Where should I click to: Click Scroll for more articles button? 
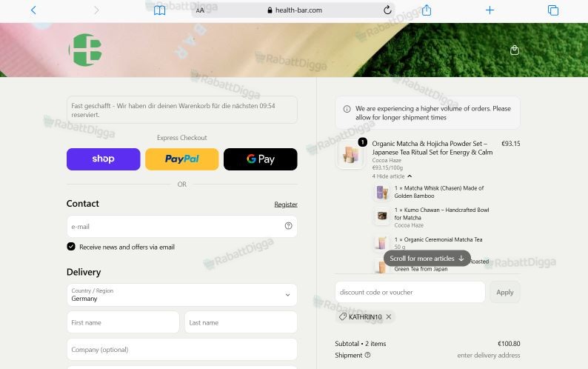point(427,259)
